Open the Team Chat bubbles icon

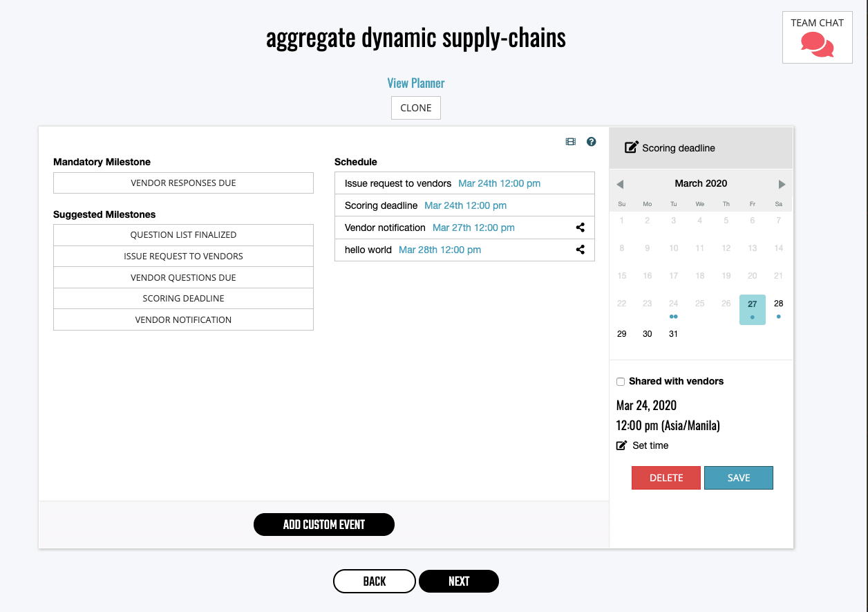coord(817,46)
